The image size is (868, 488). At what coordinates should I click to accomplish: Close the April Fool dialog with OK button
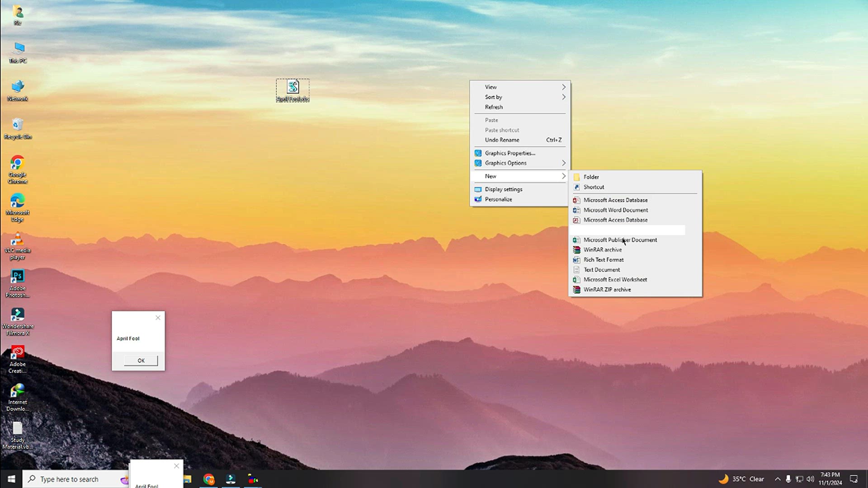click(x=141, y=360)
